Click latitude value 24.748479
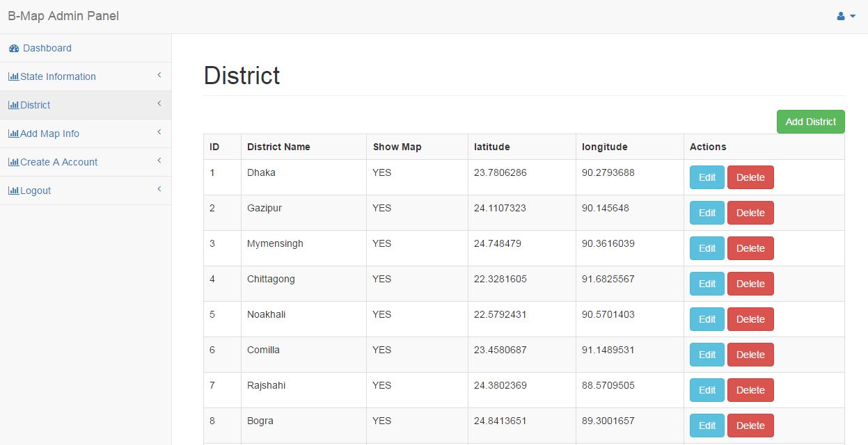 [498, 243]
